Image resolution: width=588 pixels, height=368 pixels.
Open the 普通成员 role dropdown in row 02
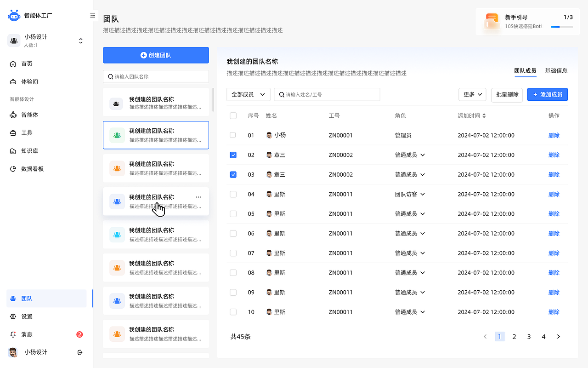[410, 155]
